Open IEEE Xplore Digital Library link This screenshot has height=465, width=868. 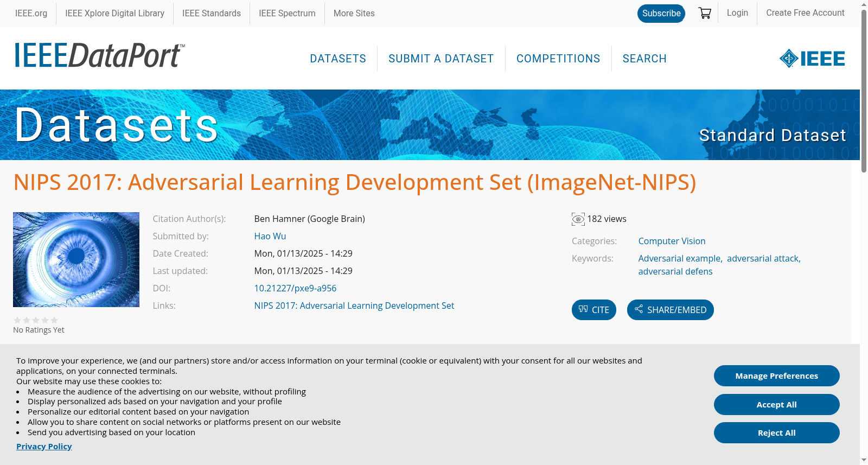click(x=114, y=13)
